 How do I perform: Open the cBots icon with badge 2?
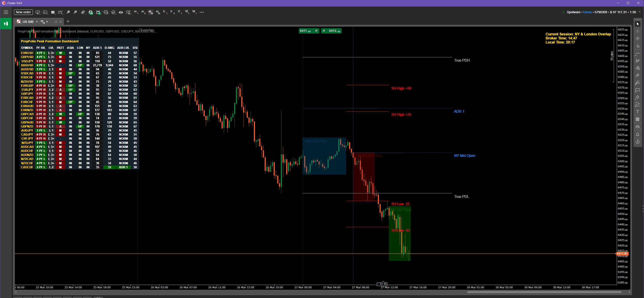click(x=98, y=12)
